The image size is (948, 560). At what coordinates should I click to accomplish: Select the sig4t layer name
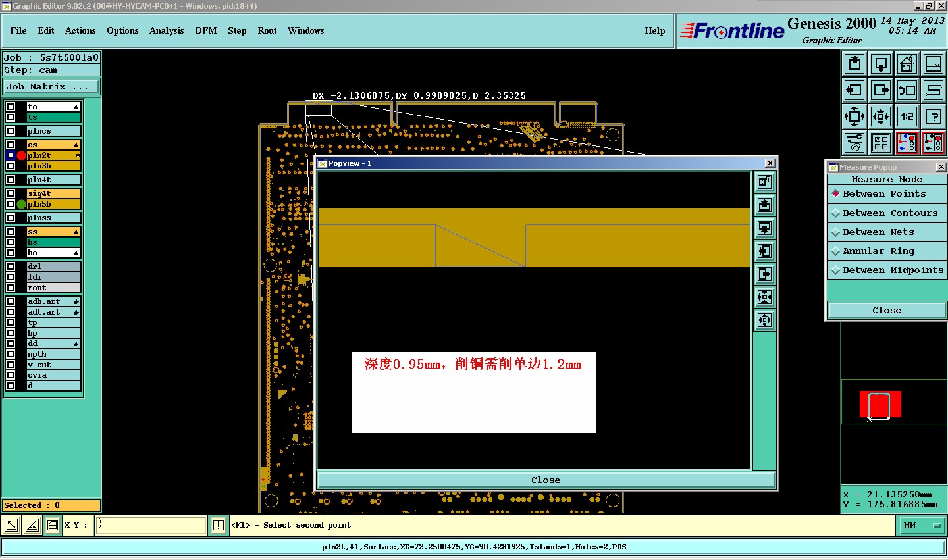pos(53,193)
